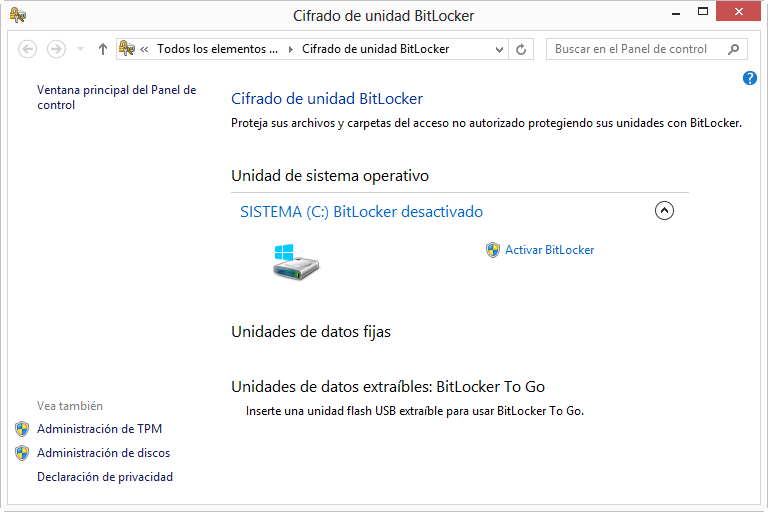Select the Todos los elementos breadcrumb
This screenshot has width=768, height=512.
pos(216,49)
